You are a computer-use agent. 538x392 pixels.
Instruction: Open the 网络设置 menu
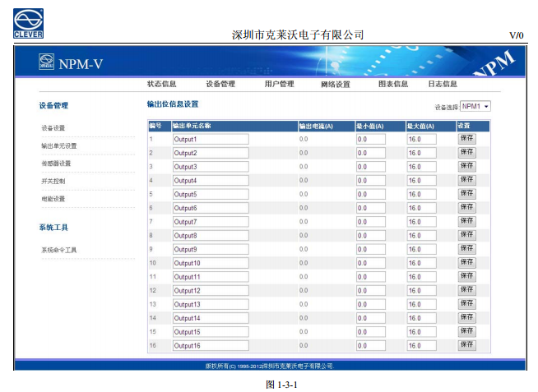336,85
